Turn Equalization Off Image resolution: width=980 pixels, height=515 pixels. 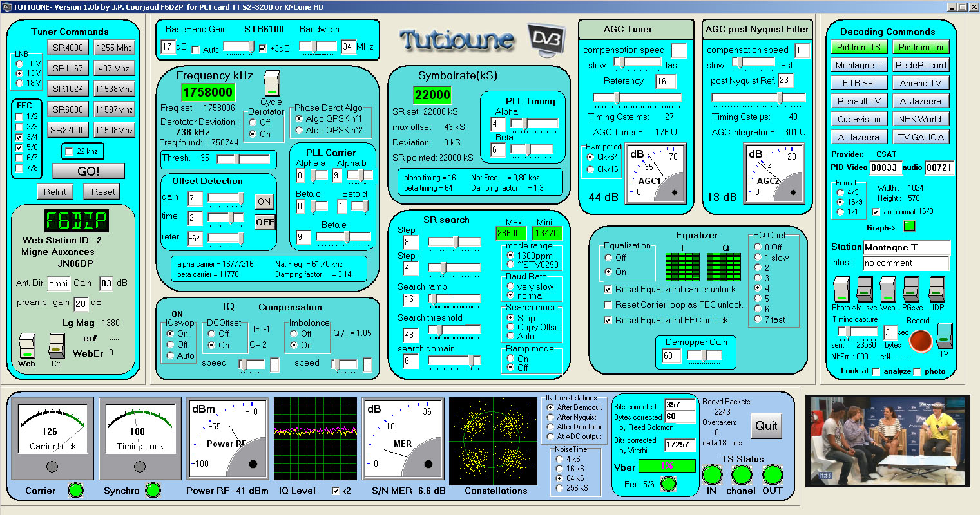click(x=608, y=257)
